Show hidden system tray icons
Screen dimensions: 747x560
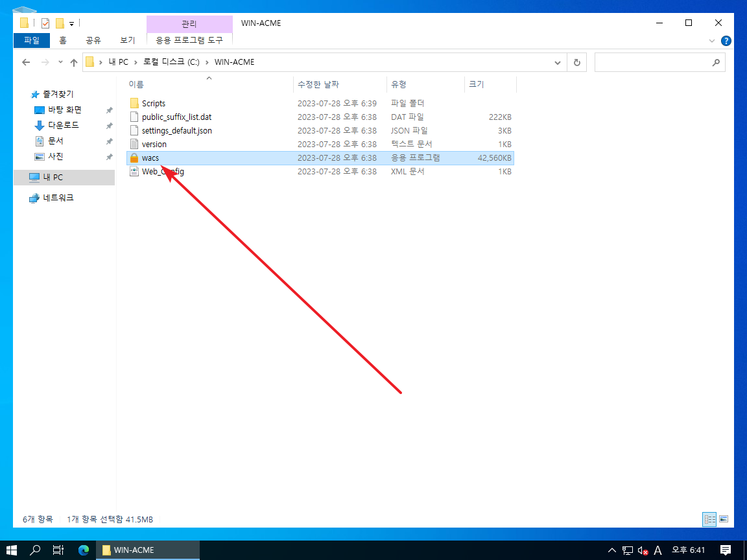coord(612,550)
